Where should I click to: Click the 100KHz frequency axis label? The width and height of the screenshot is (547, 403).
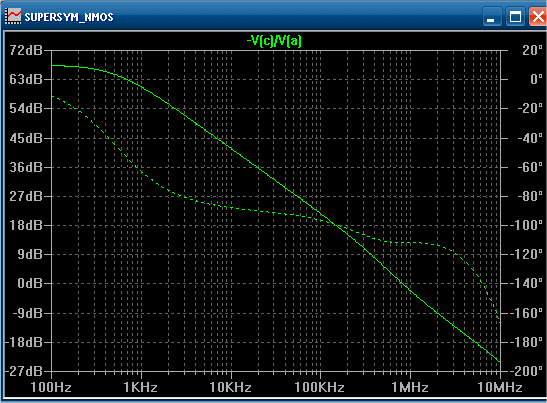[x=320, y=387]
